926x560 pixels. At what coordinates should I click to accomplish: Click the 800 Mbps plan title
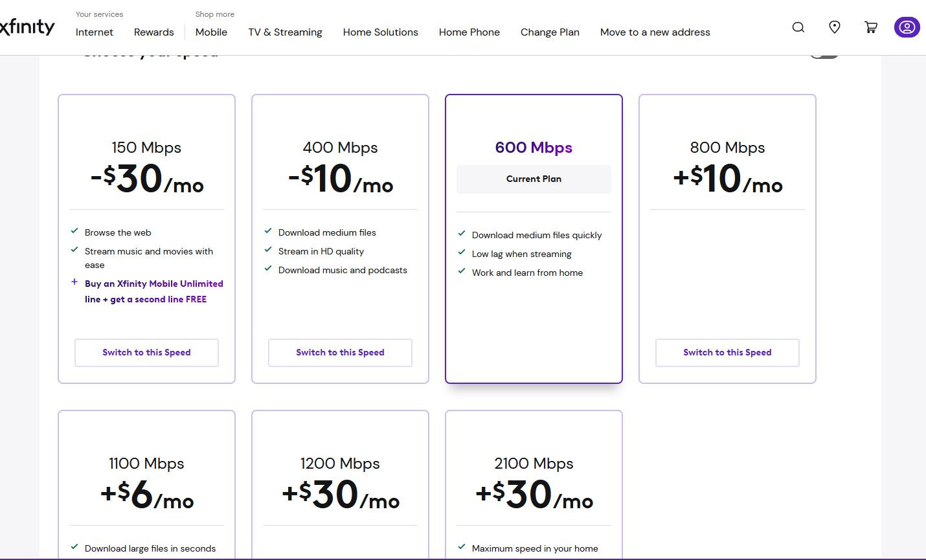727,148
